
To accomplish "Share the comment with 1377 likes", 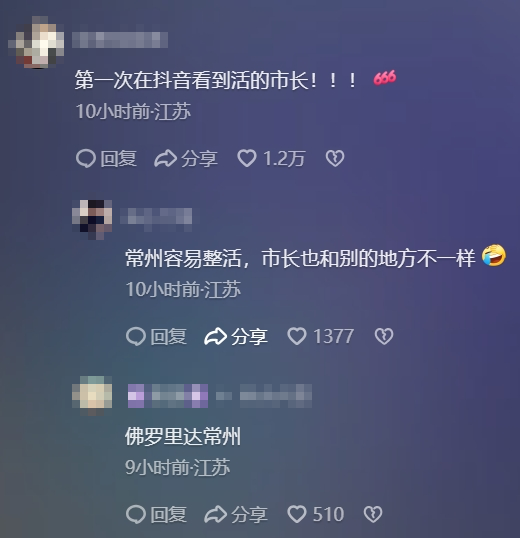I will click(236, 336).
